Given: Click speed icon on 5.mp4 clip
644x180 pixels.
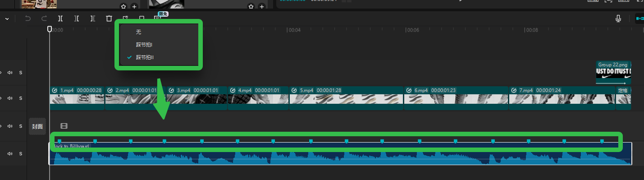Looking at the screenshot, I should tap(295, 90).
